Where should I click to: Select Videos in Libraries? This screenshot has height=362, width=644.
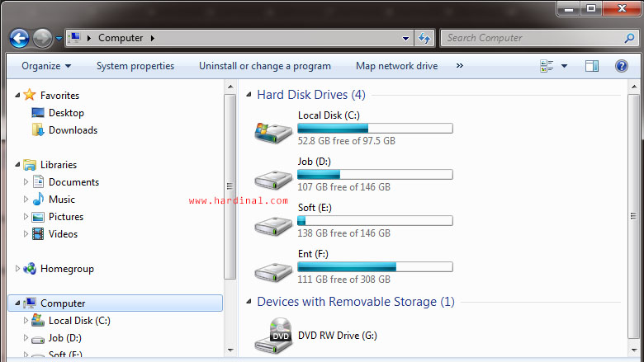pyautogui.click(x=63, y=233)
